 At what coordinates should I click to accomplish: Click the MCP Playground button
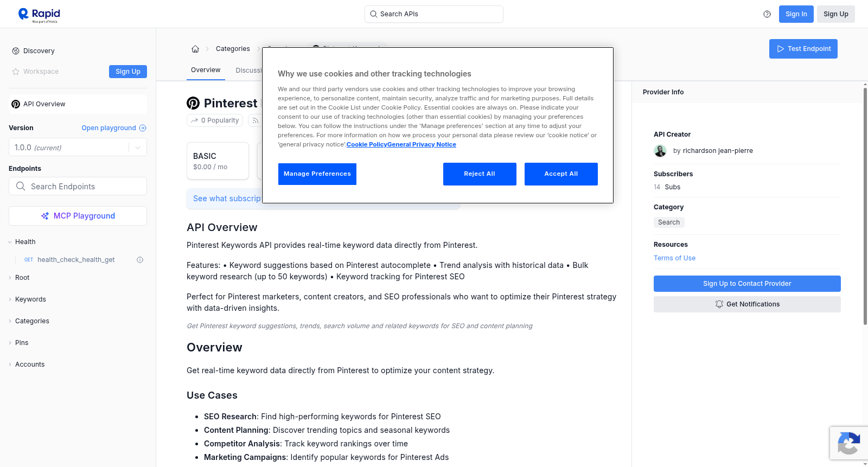78,216
